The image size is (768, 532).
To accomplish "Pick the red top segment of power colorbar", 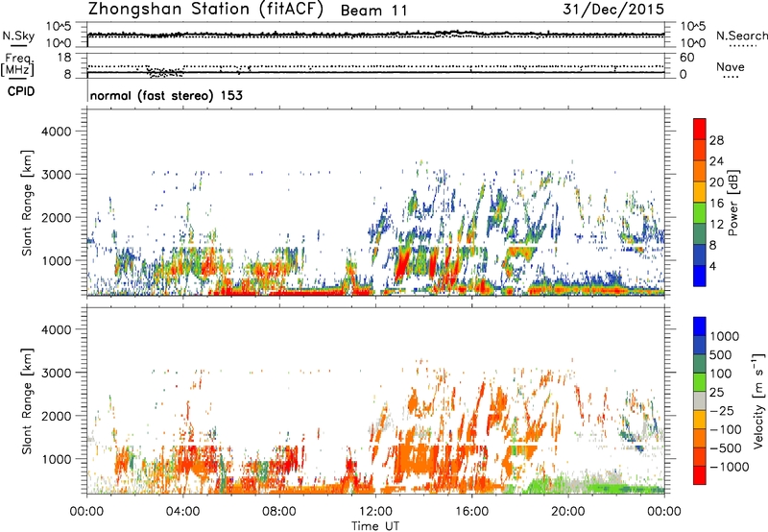I will [700, 129].
